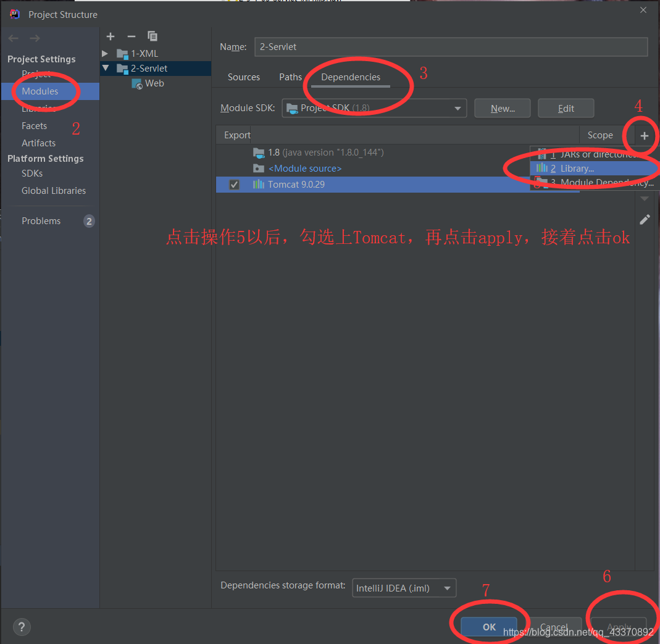Click the forward navigation arrow

tap(35, 38)
